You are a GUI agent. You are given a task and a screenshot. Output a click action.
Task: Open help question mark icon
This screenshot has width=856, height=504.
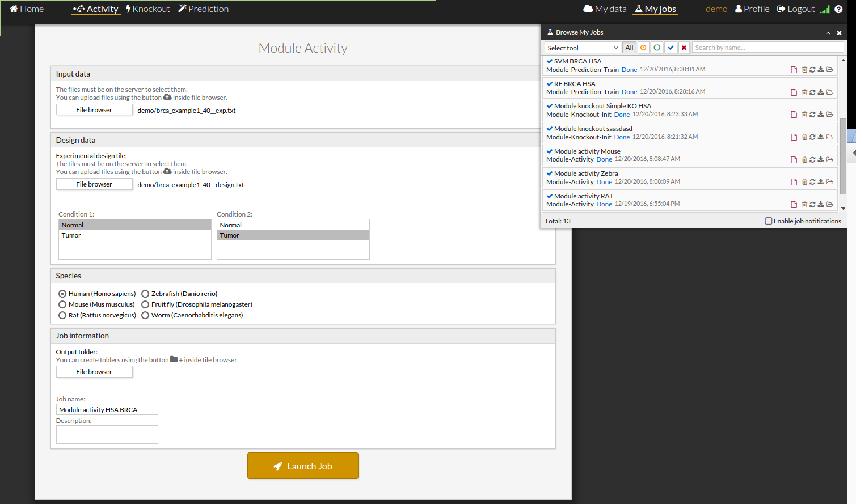click(838, 9)
